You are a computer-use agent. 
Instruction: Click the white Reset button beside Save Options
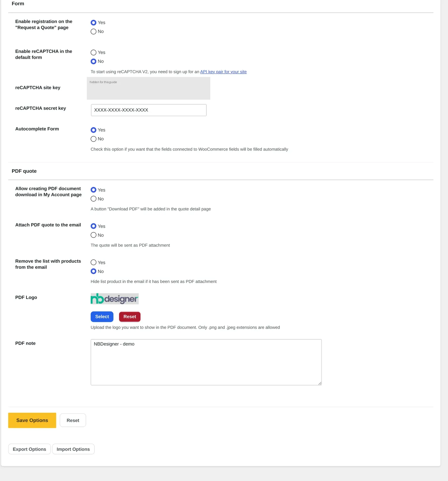[x=73, y=420]
